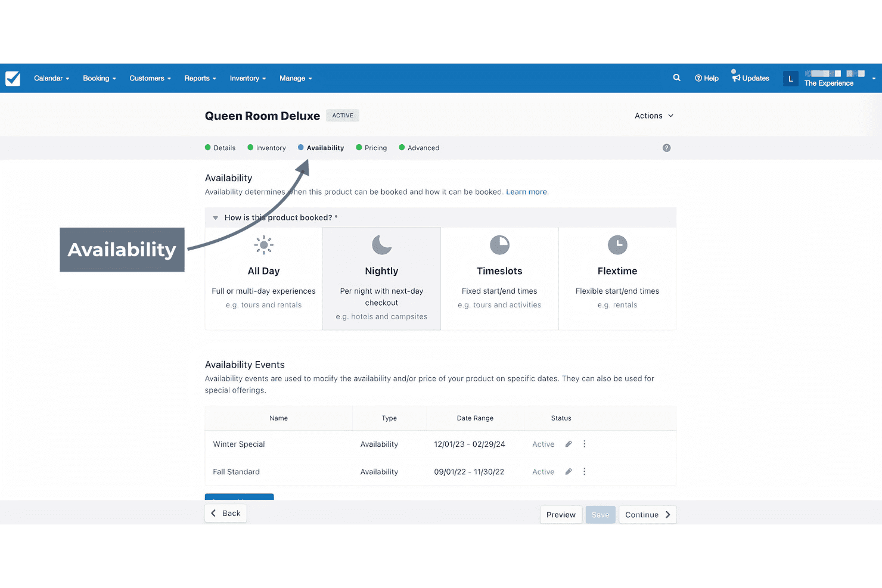The width and height of the screenshot is (882, 588).
Task: Open the Calendar dropdown menu
Action: tap(52, 78)
